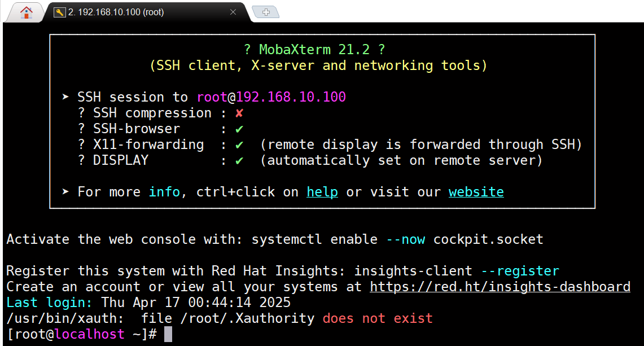Click the 'cockpit.socket' text
Screen dimensions: 644x346
488,239
